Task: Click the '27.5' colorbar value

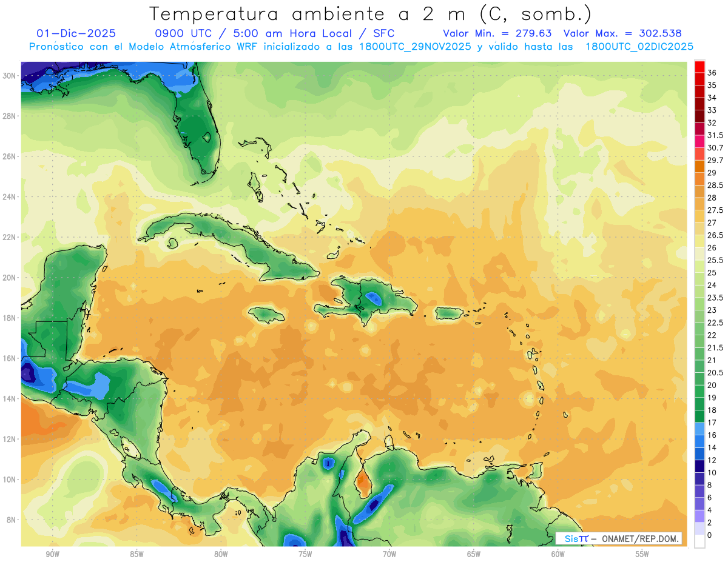Action: (x=715, y=210)
